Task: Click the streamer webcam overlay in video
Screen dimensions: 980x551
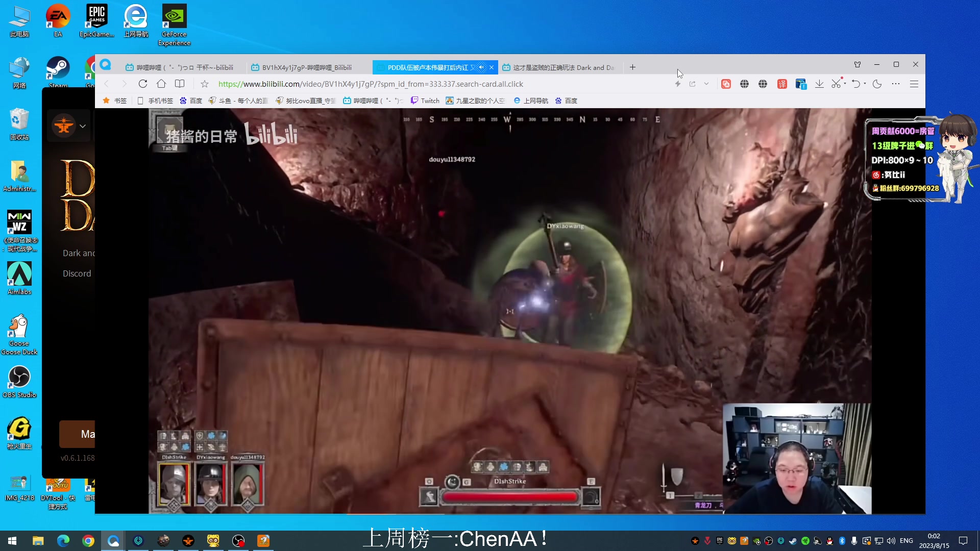Action: pyautogui.click(x=797, y=458)
